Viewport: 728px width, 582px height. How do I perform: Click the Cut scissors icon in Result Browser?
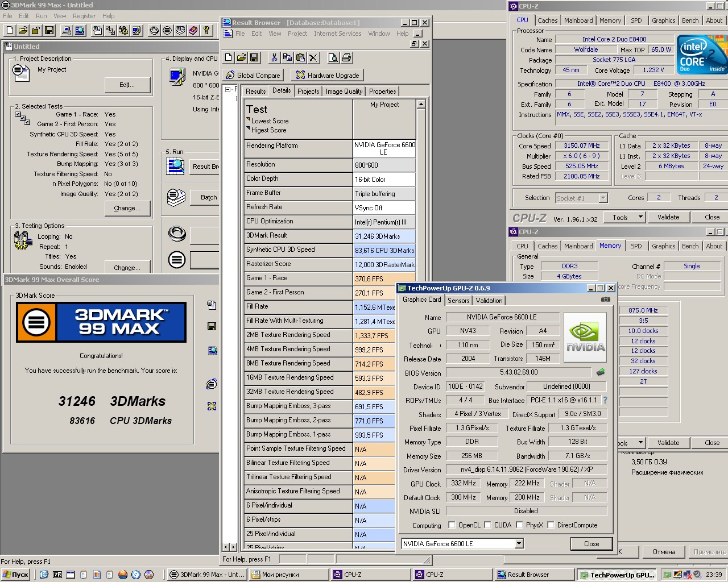(x=274, y=57)
